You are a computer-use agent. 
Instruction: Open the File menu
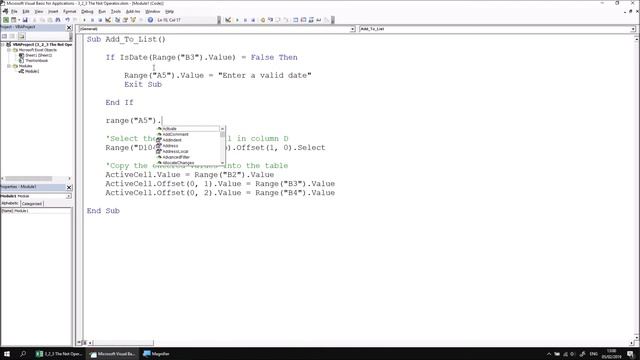(14, 11)
